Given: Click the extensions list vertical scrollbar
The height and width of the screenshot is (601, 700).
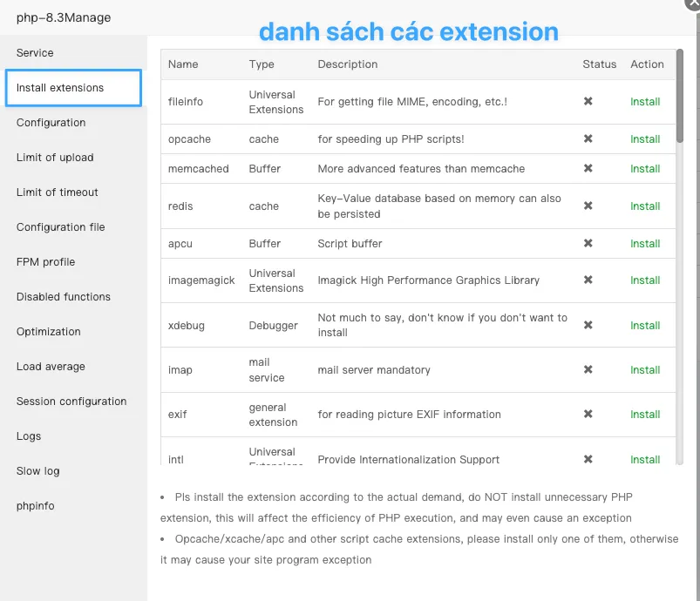Looking at the screenshot, I should click(x=680, y=96).
